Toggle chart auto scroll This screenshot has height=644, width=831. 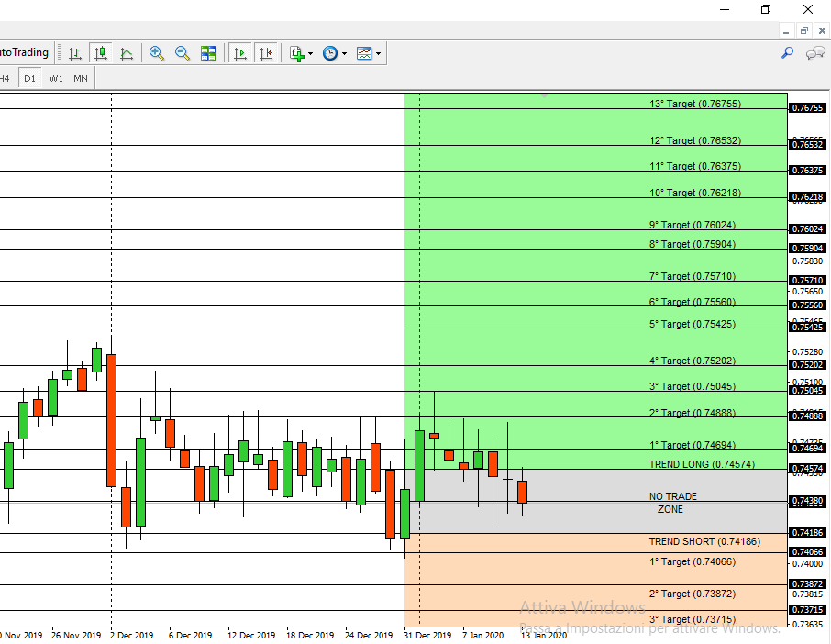pos(240,53)
